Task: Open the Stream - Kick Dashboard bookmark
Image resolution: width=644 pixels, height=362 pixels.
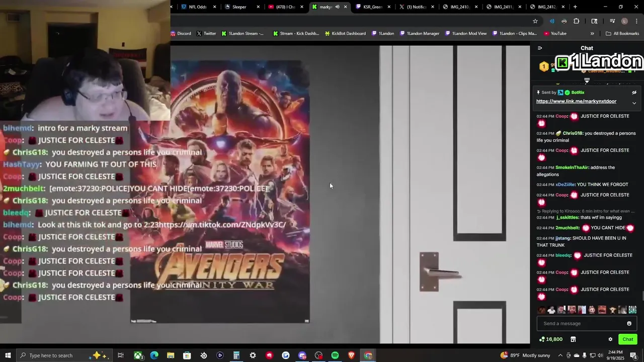Action: 296,34
